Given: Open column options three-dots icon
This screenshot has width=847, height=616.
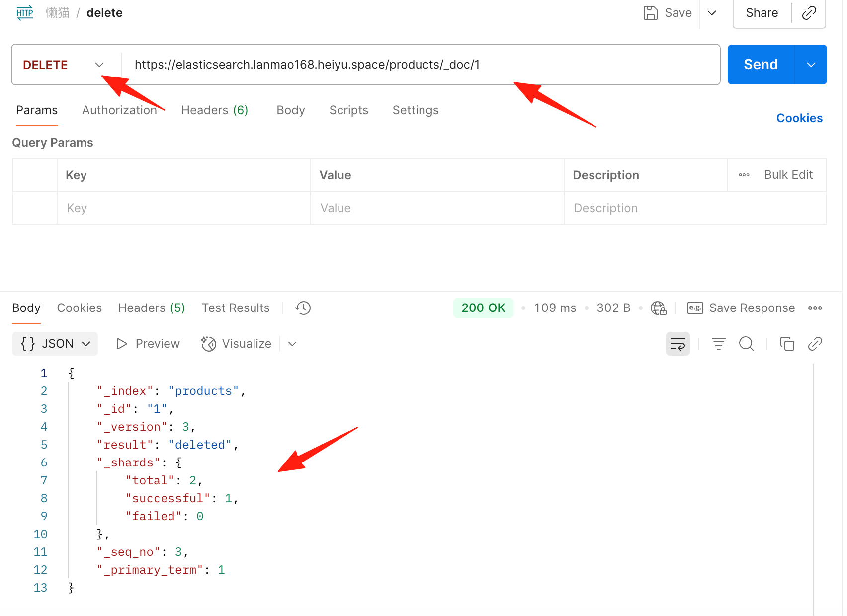Looking at the screenshot, I should point(744,175).
